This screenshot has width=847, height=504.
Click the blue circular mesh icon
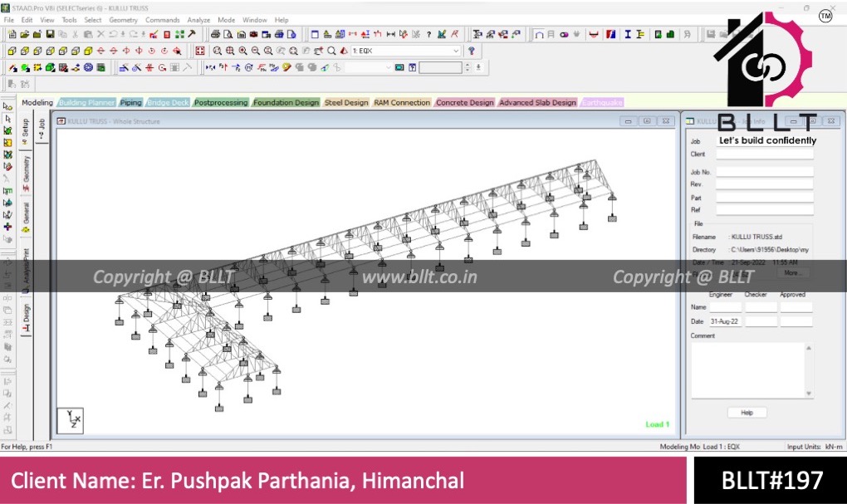(88, 67)
